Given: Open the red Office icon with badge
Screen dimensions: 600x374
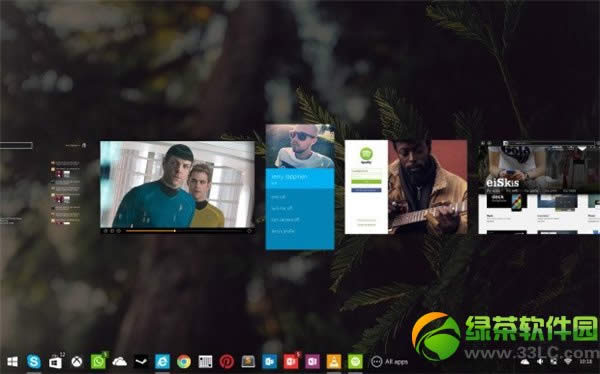Looking at the screenshot, I should tap(291, 362).
